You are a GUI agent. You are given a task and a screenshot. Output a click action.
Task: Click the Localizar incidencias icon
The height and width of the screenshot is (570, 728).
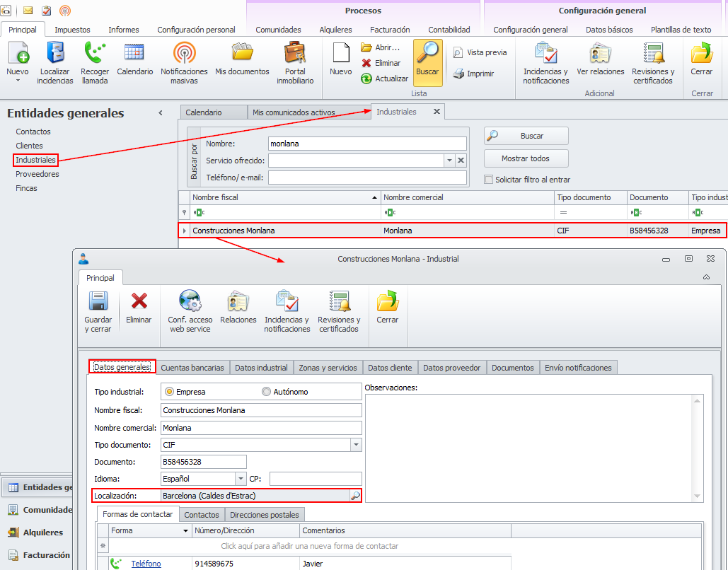[55, 54]
